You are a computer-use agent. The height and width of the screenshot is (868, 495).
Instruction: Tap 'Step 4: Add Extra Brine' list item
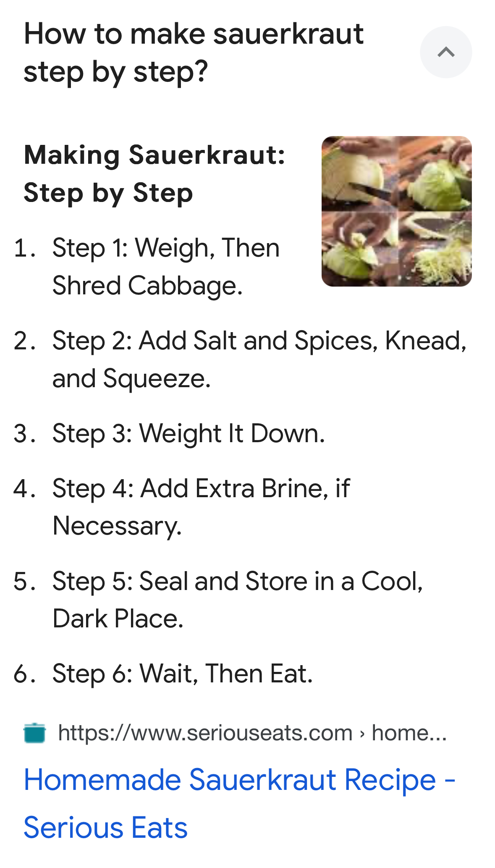(201, 507)
